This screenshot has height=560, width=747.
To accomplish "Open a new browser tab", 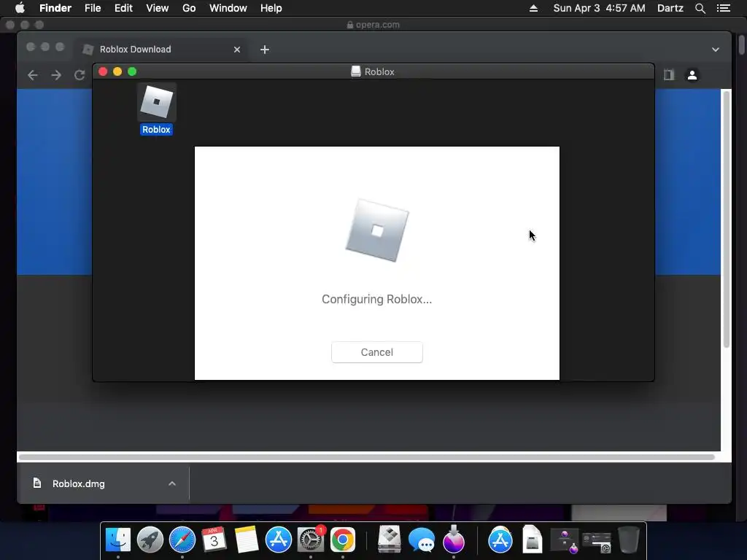I will [x=265, y=50].
